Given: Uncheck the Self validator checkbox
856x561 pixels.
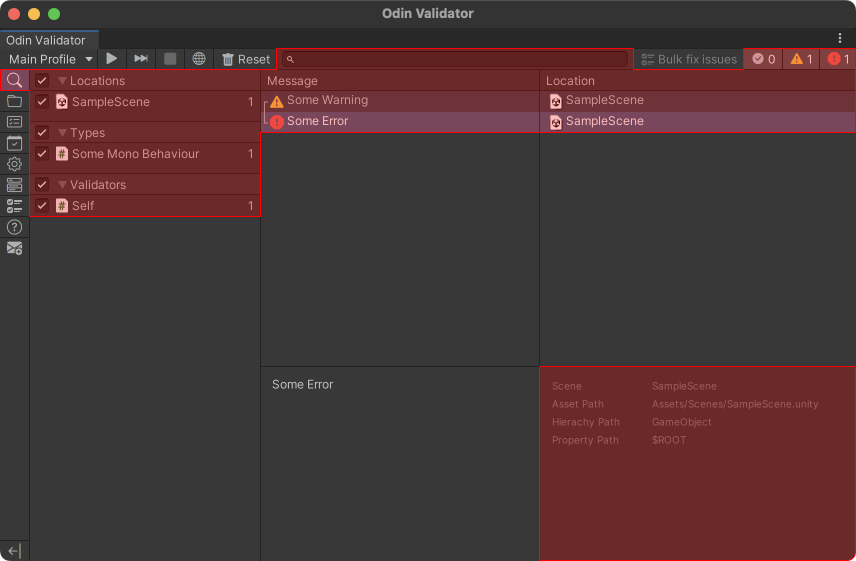Looking at the screenshot, I should (x=42, y=206).
